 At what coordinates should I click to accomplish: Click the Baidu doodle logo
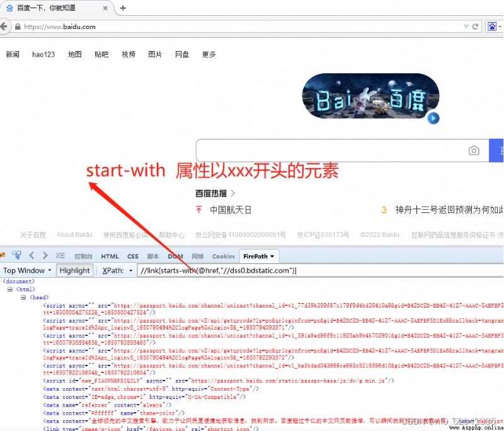(x=370, y=96)
